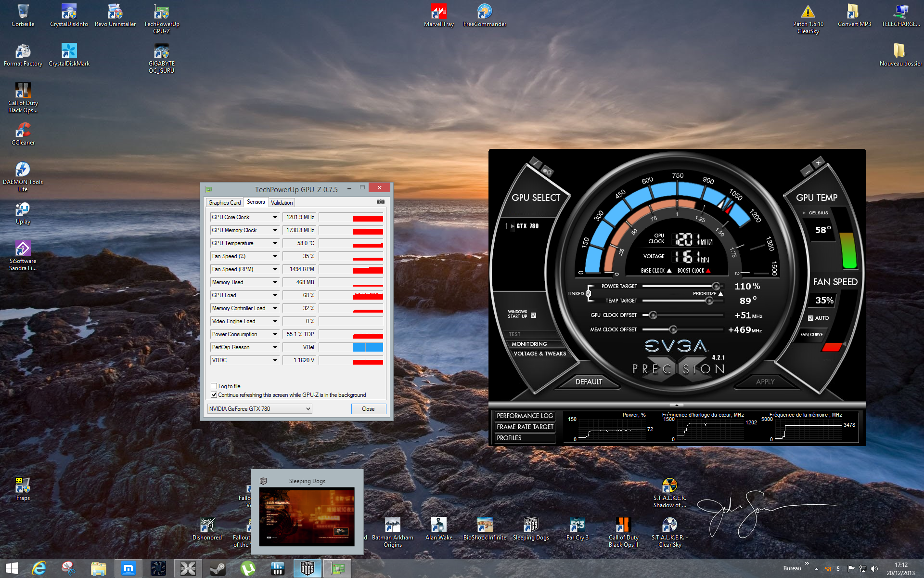Click the GPU-Z screenshot camera icon
This screenshot has height=578, width=924.
pos(380,202)
